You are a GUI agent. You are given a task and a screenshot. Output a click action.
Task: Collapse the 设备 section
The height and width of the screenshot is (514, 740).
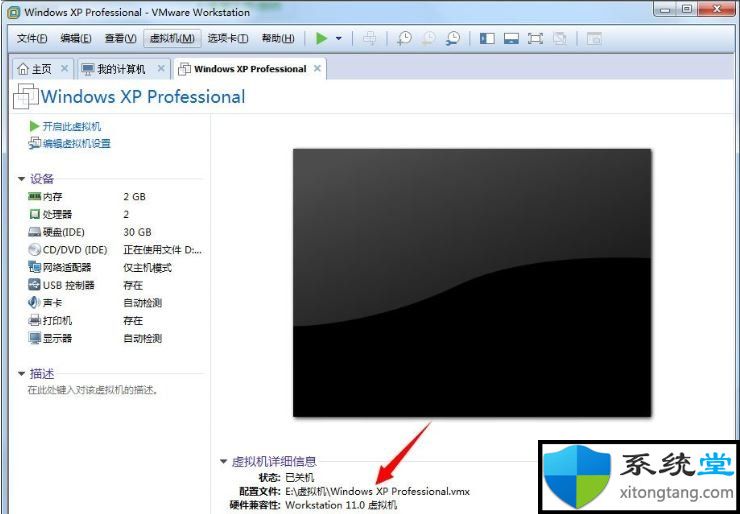(21, 179)
